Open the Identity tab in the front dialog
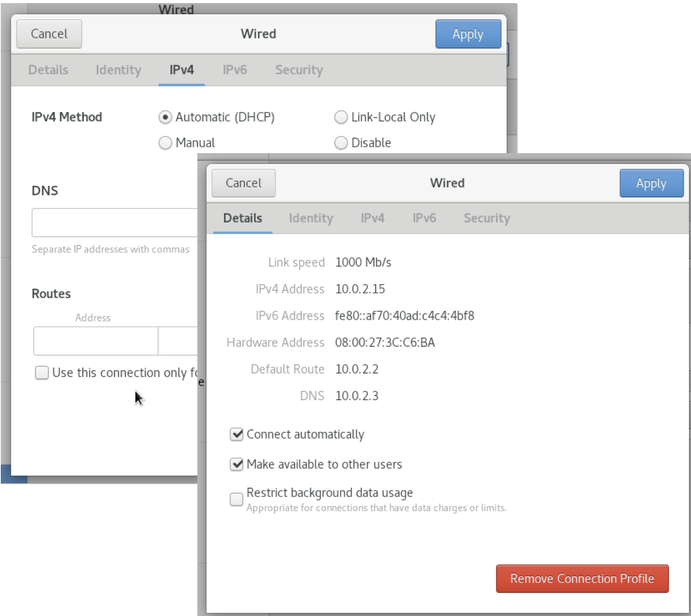The image size is (691, 616). 311,218
